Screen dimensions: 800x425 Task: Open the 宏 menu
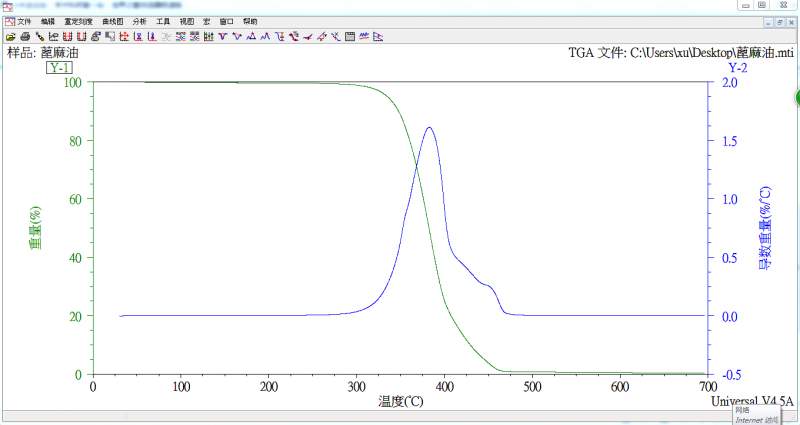point(207,21)
